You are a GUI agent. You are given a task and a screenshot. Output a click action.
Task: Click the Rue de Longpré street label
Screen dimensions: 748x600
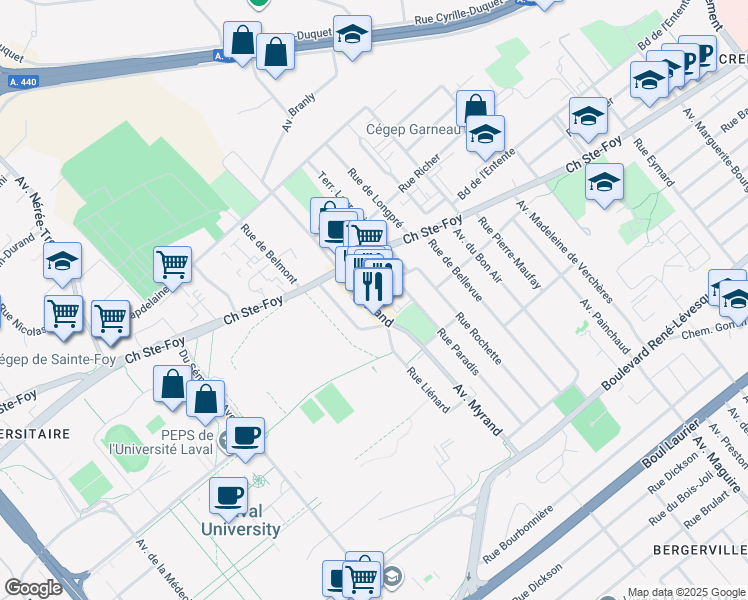pos(375,198)
